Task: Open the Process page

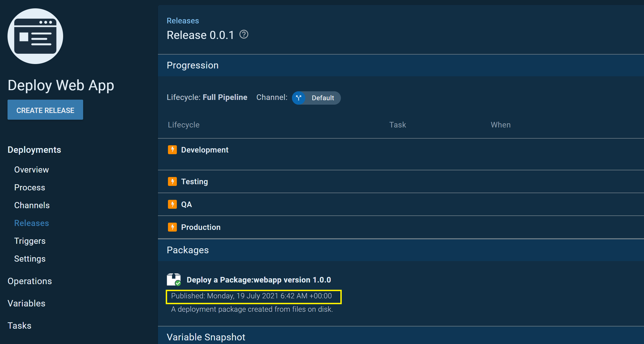Action: click(29, 187)
